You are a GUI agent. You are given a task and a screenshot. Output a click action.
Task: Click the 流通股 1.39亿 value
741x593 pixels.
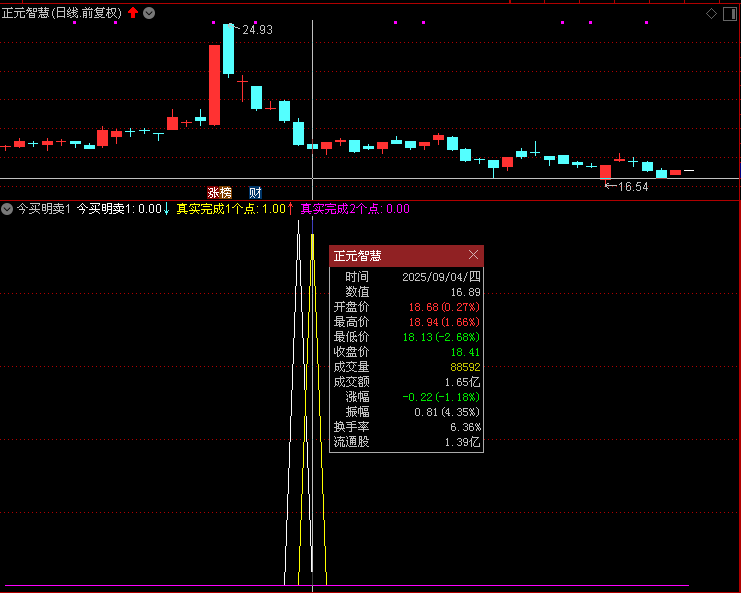coord(463,442)
